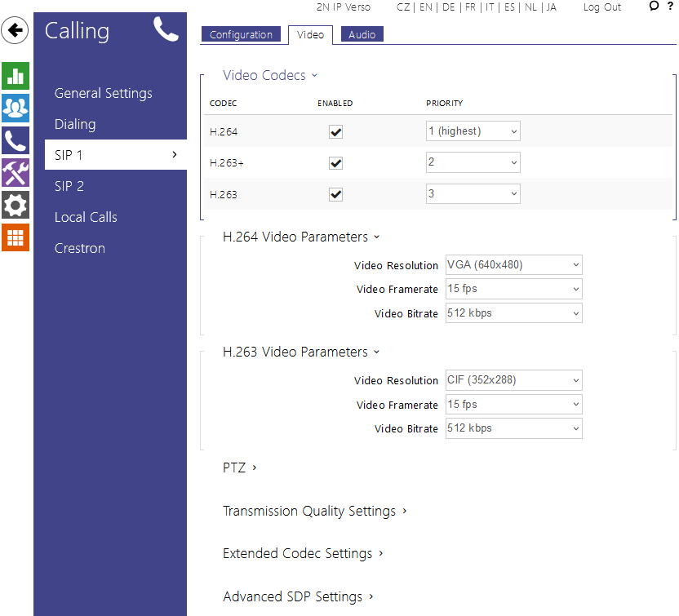Open the Services tools icon

point(15,173)
